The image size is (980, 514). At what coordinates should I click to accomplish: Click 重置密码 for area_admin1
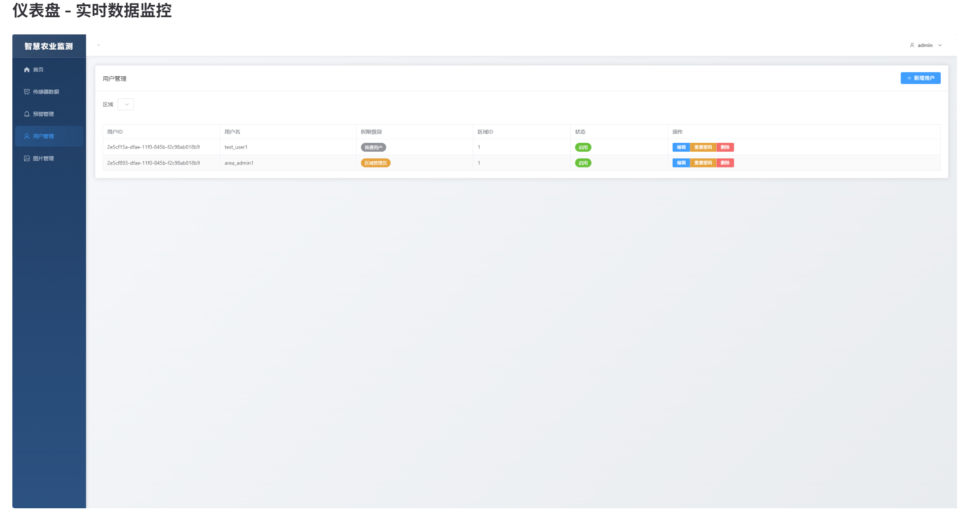[x=703, y=163]
